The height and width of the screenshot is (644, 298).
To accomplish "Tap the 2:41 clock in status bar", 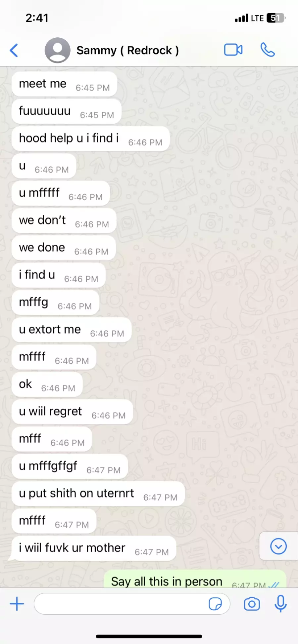I will pos(37,18).
